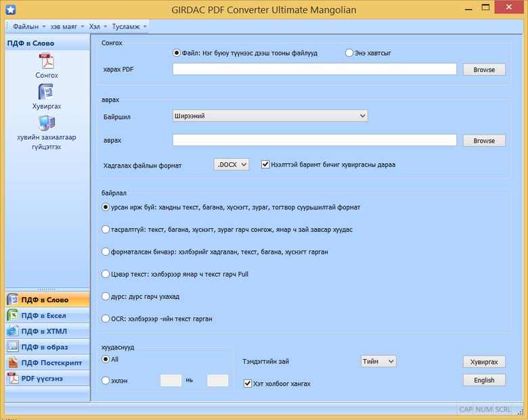The height and width of the screenshot is (420, 528).
Task: Switch to ПДФ в Ексел panel
Action: (x=47, y=315)
